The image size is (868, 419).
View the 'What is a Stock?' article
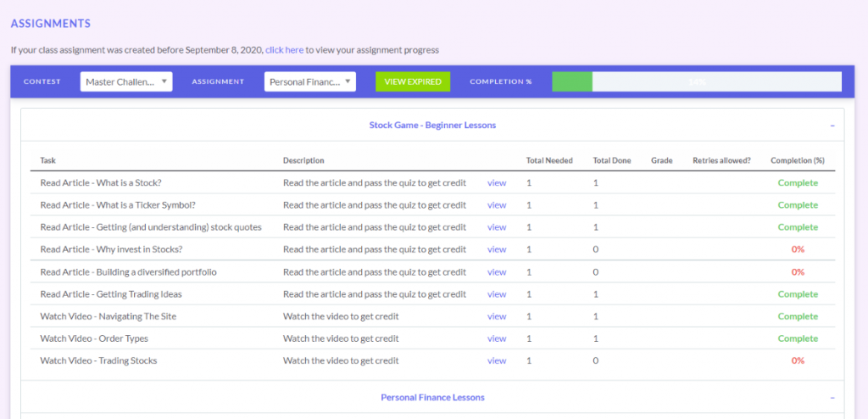coord(497,183)
